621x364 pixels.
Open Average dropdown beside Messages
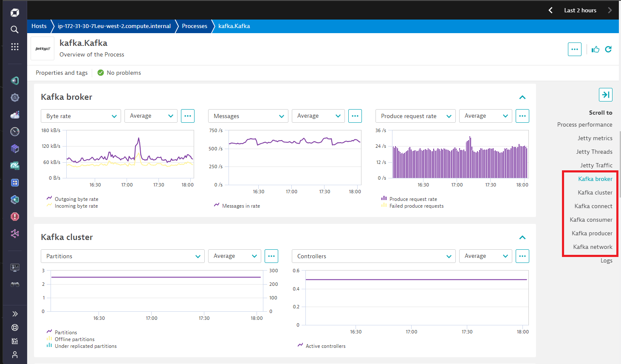tap(318, 116)
